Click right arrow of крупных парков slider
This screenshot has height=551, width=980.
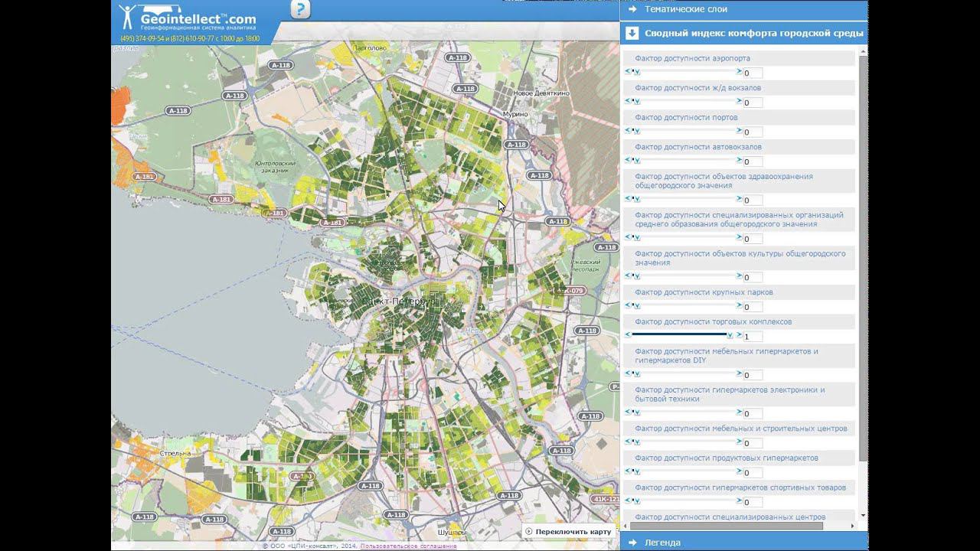pos(739,305)
